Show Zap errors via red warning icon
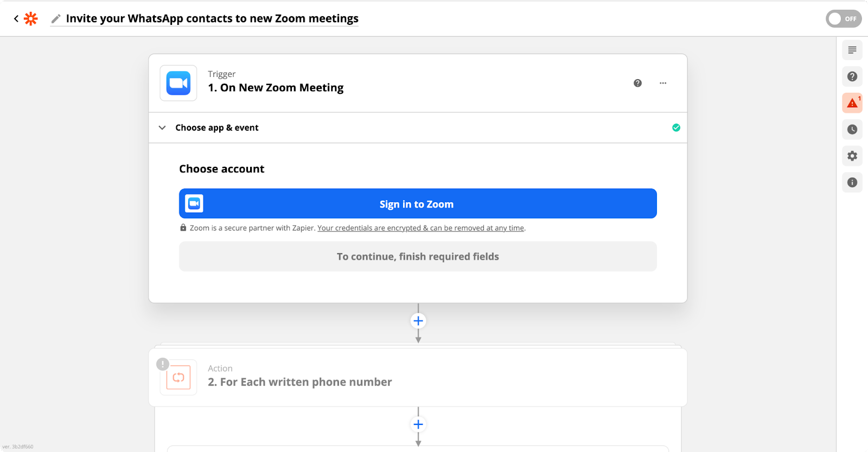This screenshot has height=452, width=868. tap(852, 103)
